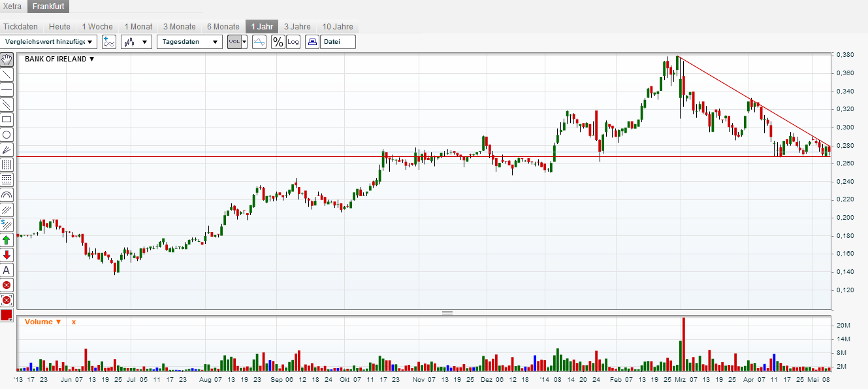The height and width of the screenshot is (389, 868).
Task: Click the red descending trend line
Action: click(754, 101)
